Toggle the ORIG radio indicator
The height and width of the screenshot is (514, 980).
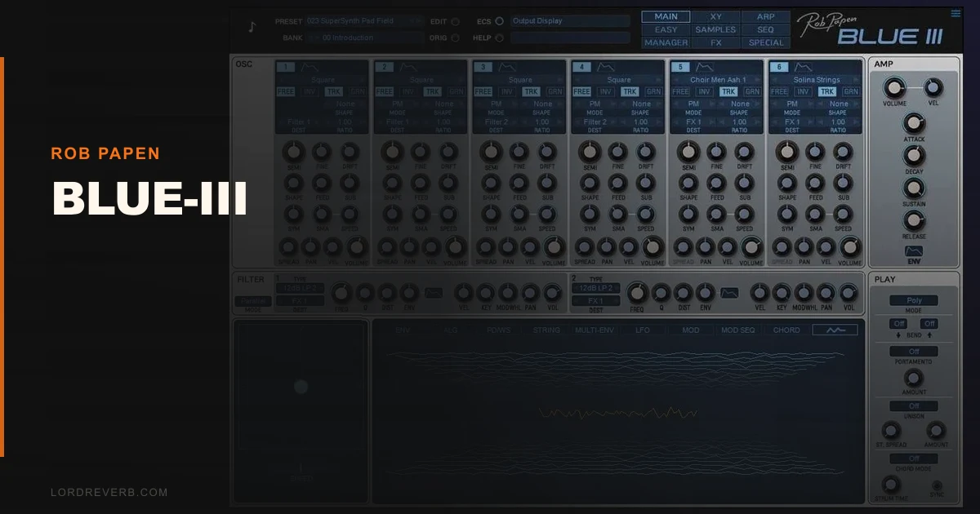point(455,38)
